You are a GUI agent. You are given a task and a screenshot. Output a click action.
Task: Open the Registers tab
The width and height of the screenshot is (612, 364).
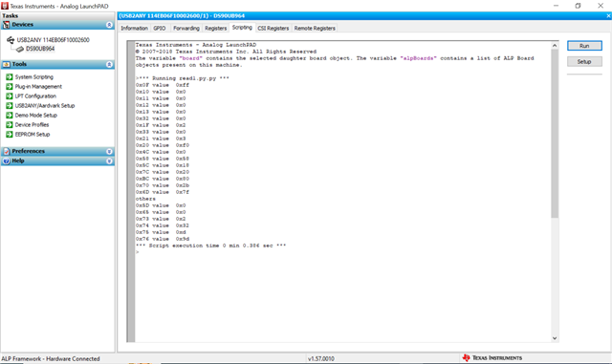click(x=215, y=28)
